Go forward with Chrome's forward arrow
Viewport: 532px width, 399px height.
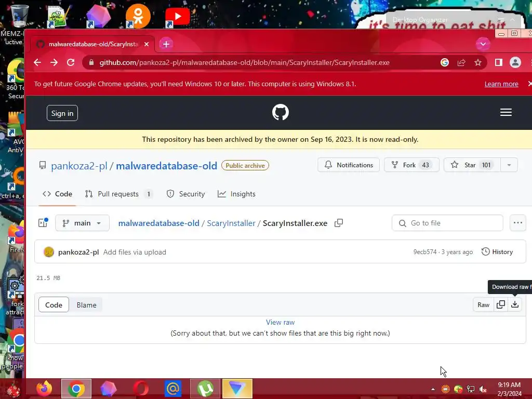point(54,62)
